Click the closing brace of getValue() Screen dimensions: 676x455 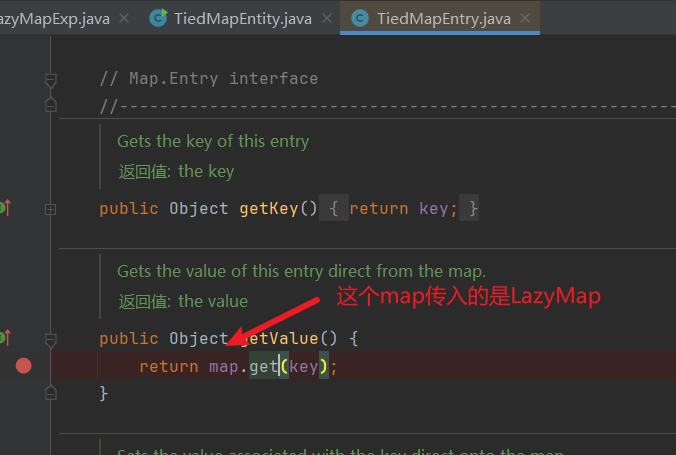[103, 393]
